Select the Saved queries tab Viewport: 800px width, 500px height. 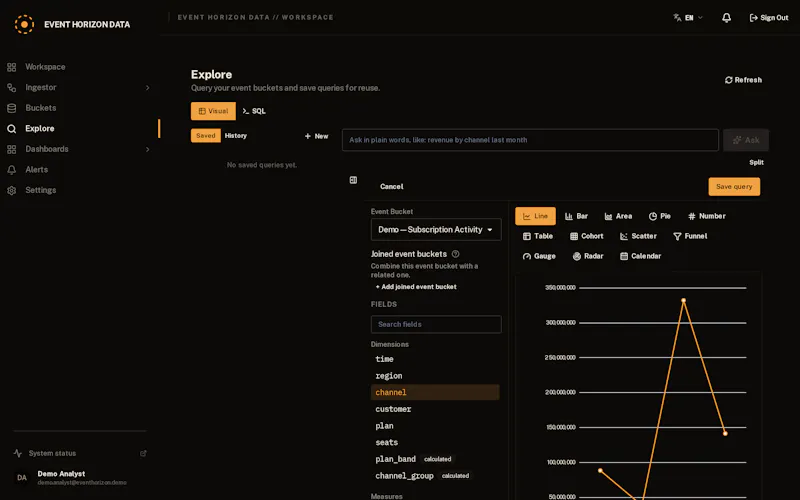[x=206, y=135]
